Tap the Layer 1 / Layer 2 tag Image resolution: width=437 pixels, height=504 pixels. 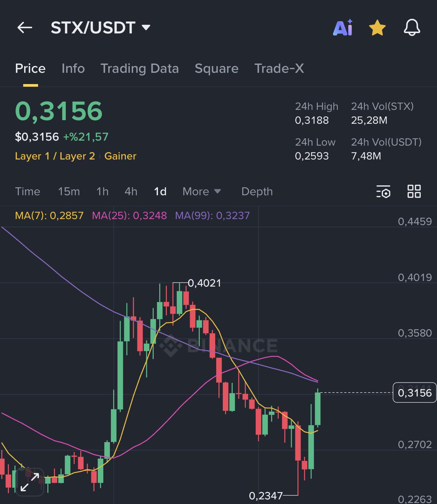(55, 156)
